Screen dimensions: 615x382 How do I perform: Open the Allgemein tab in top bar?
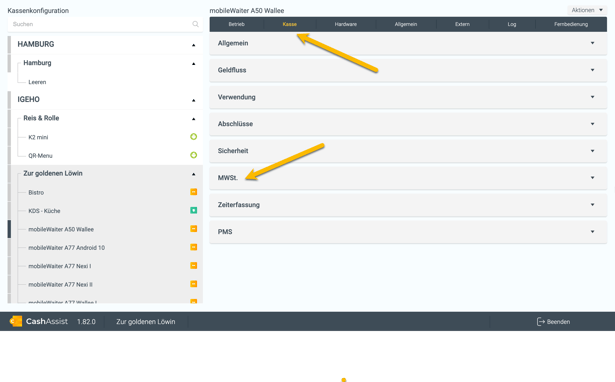pos(406,24)
